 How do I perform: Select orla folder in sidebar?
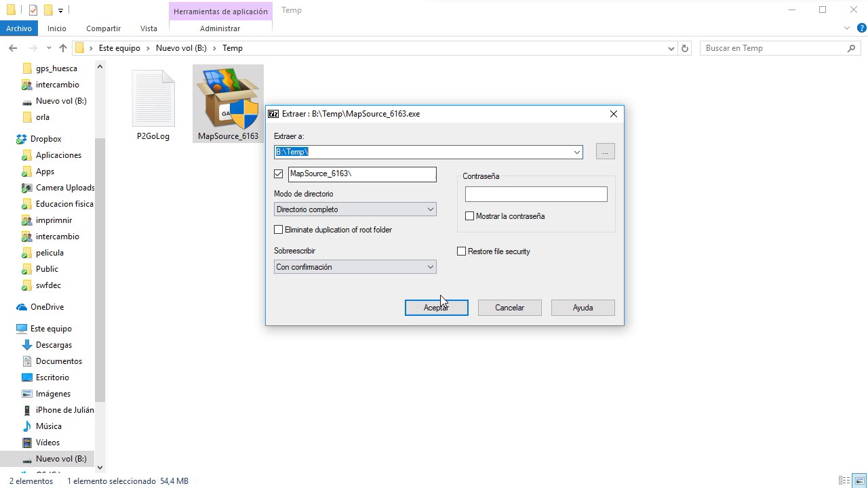tap(43, 117)
